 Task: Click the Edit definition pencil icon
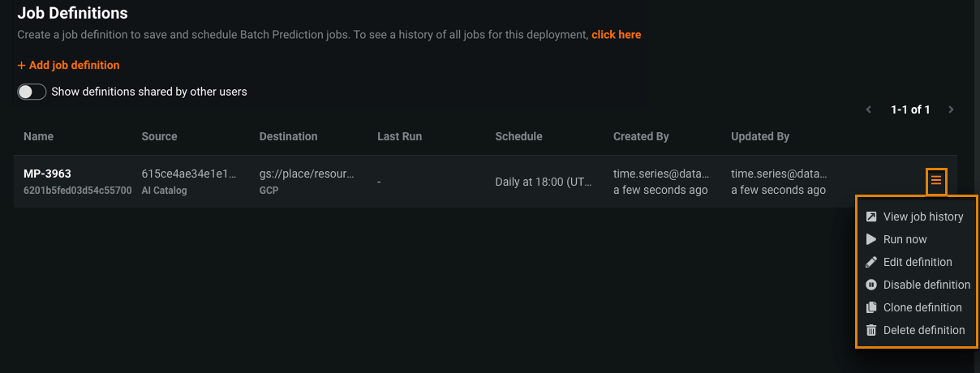pos(871,262)
